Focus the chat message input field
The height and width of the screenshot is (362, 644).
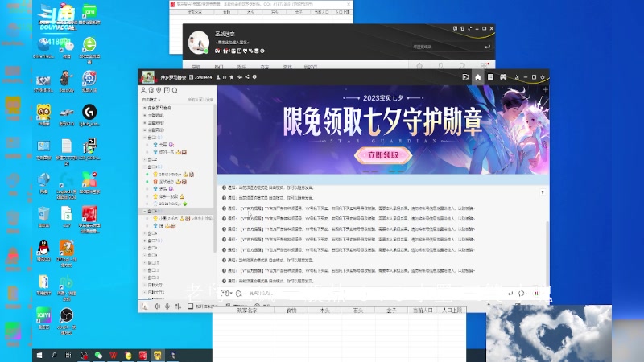(x=374, y=294)
